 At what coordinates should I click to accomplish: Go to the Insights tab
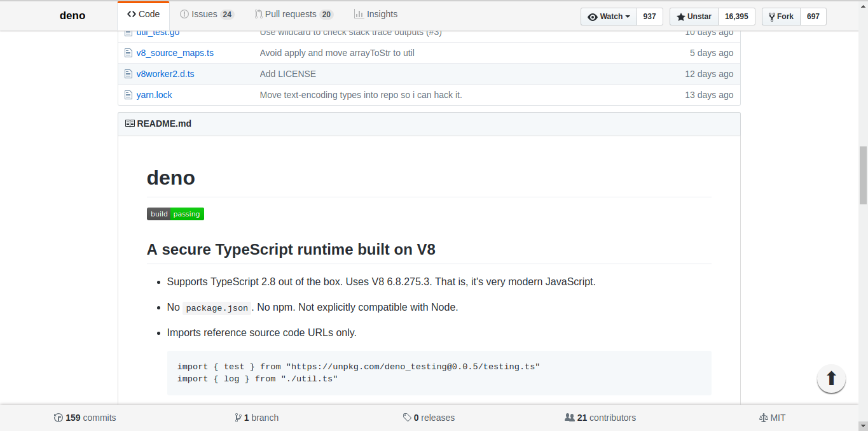click(x=376, y=14)
